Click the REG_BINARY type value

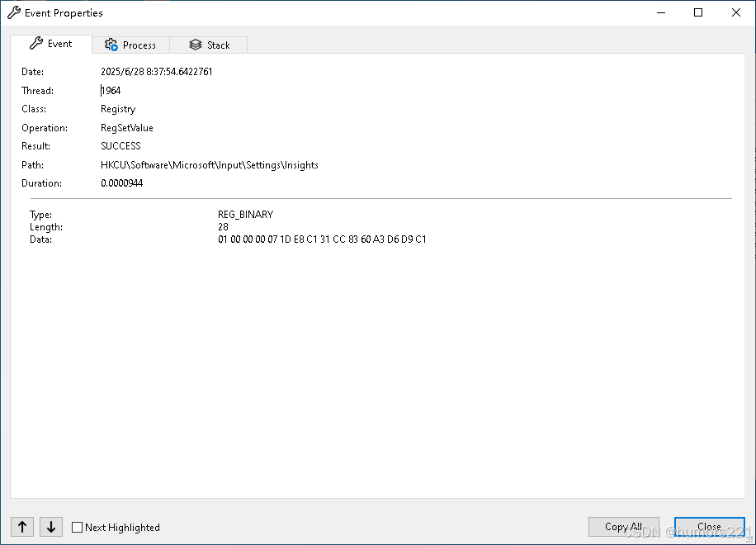(x=245, y=214)
